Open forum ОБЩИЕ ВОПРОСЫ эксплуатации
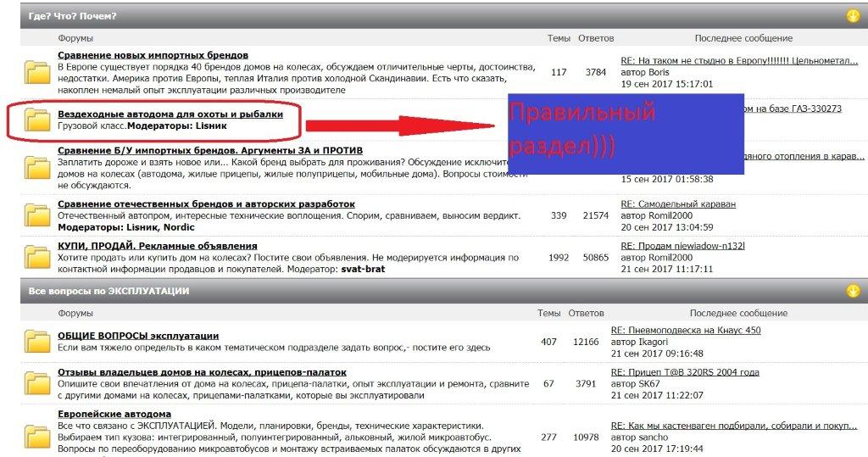 (x=138, y=336)
